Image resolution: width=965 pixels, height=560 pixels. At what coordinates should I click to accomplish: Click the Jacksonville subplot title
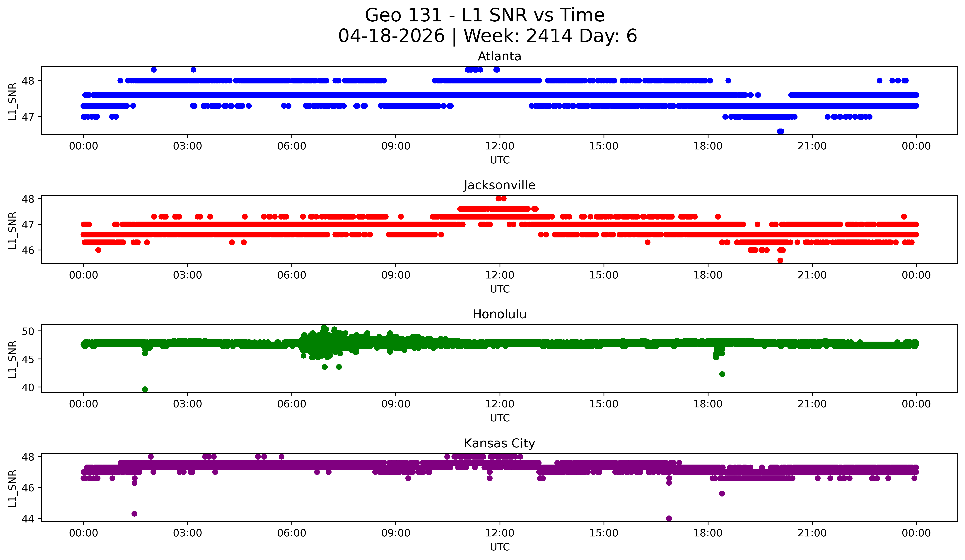tap(499, 185)
